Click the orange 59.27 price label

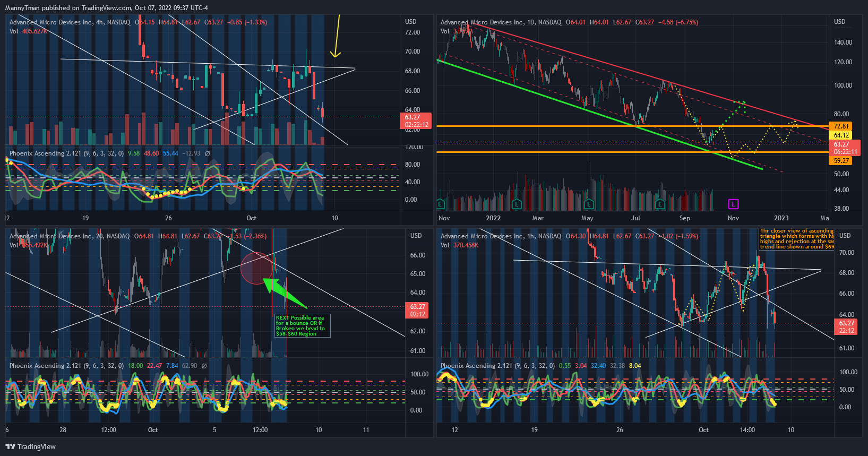pyautogui.click(x=841, y=161)
